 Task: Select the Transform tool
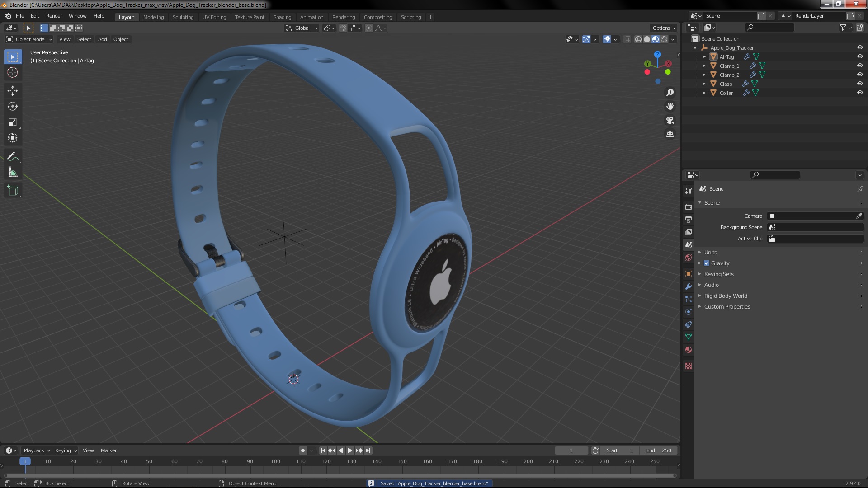tap(13, 138)
